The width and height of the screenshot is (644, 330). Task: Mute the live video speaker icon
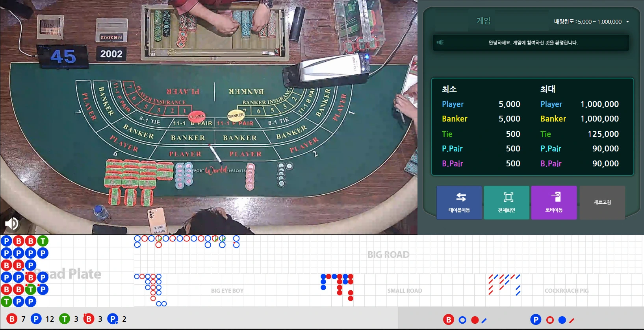(x=11, y=223)
